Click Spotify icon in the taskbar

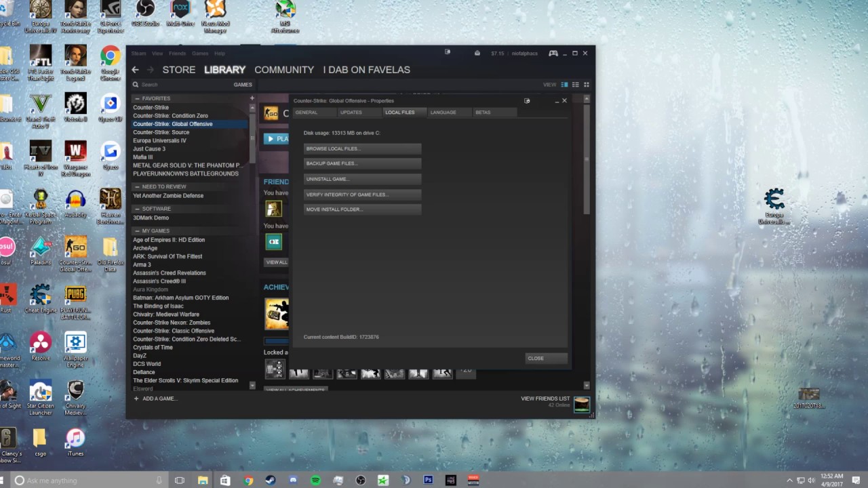click(x=315, y=480)
